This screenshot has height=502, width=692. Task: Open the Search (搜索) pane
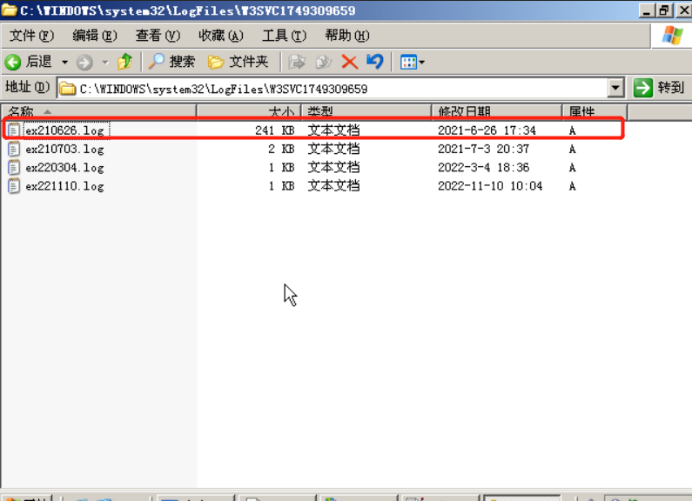click(172, 62)
